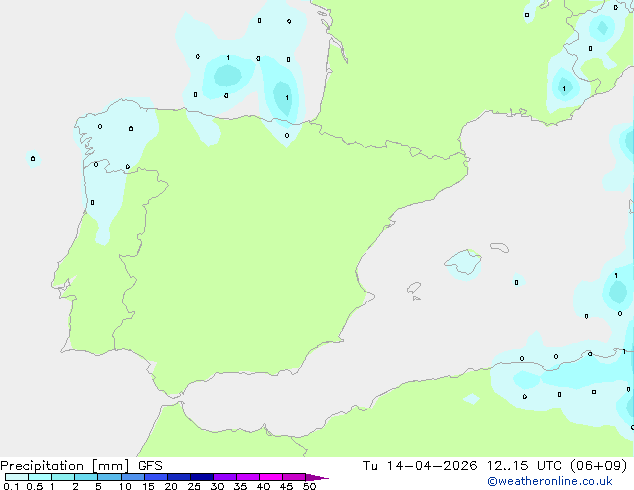Image resolution: width=634 pixels, height=490 pixels.
Task: Click the 0.1 mm lightest legend swatch
Action: point(17,477)
